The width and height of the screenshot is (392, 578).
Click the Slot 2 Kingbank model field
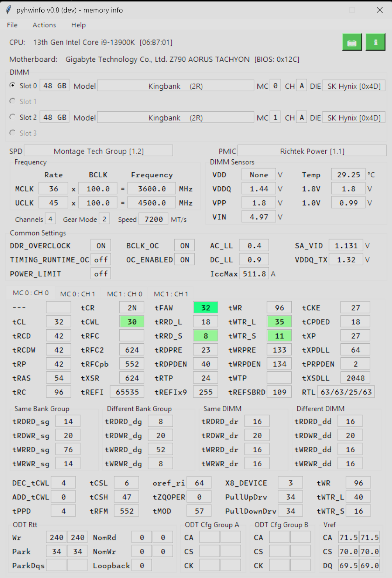tap(176, 118)
